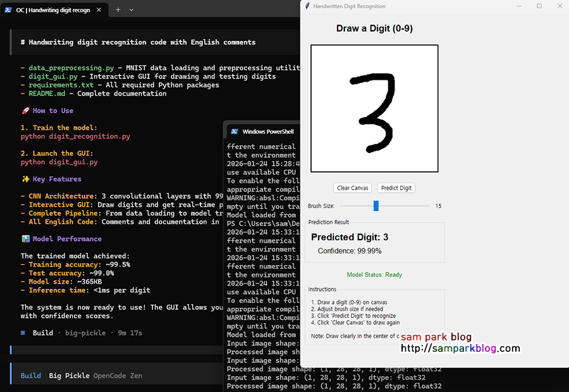Click the 'Brush Size:' label
The height and width of the screenshot is (392, 569).
pyautogui.click(x=321, y=206)
